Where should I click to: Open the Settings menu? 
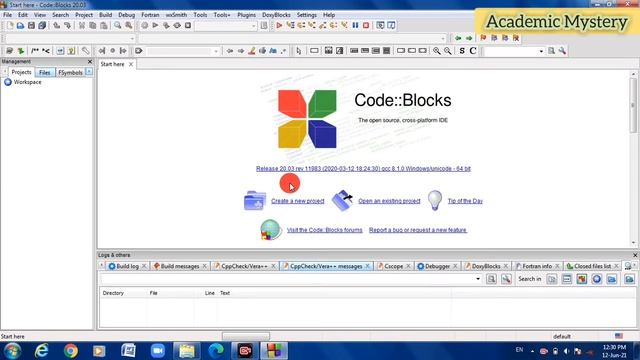click(x=307, y=15)
